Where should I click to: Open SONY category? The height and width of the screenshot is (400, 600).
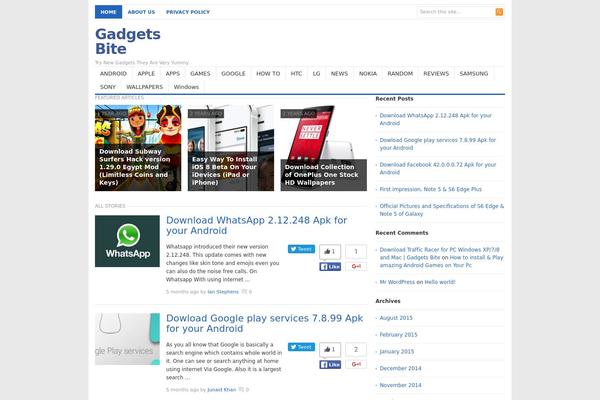(x=108, y=87)
